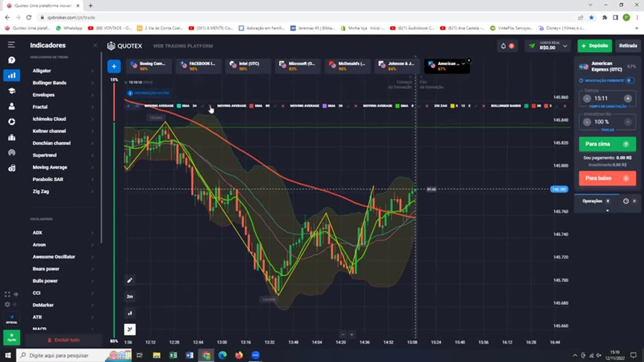Image resolution: width=644 pixels, height=362 pixels.
Task: Open the hamburger menu in Quotex sidebar
Action: pos(11,45)
